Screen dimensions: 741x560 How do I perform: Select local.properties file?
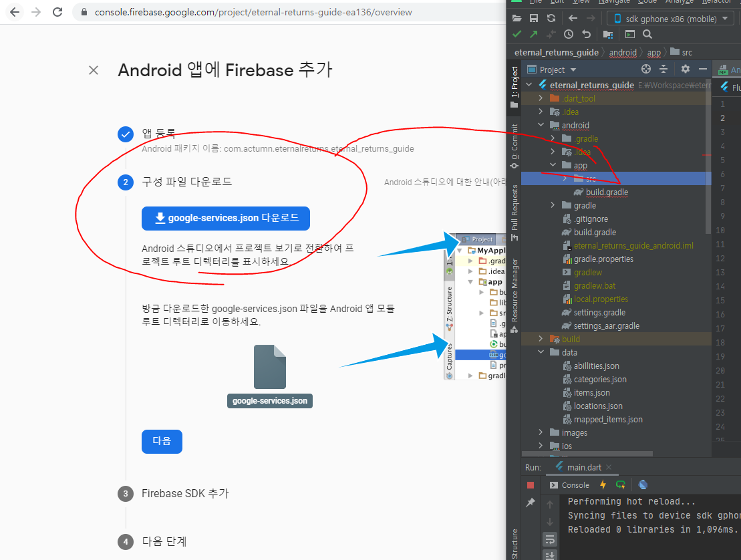click(601, 299)
